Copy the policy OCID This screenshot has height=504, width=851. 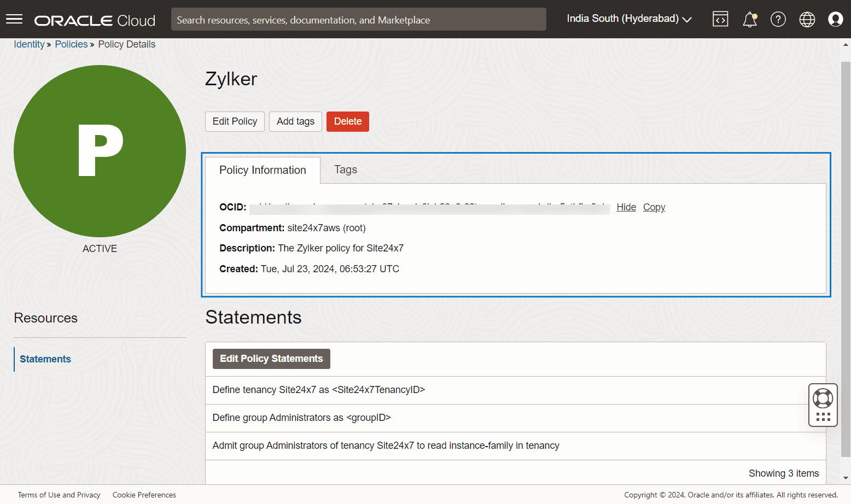point(654,207)
